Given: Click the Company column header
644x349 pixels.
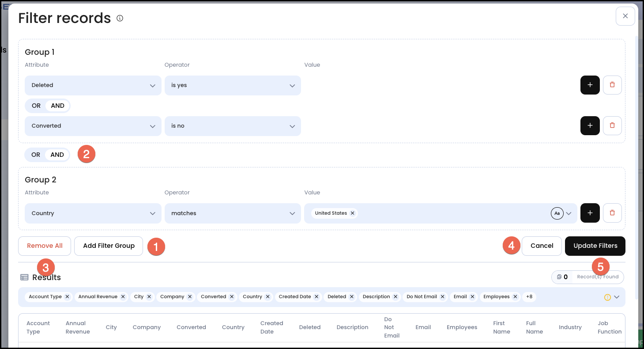Looking at the screenshot, I should (x=147, y=327).
